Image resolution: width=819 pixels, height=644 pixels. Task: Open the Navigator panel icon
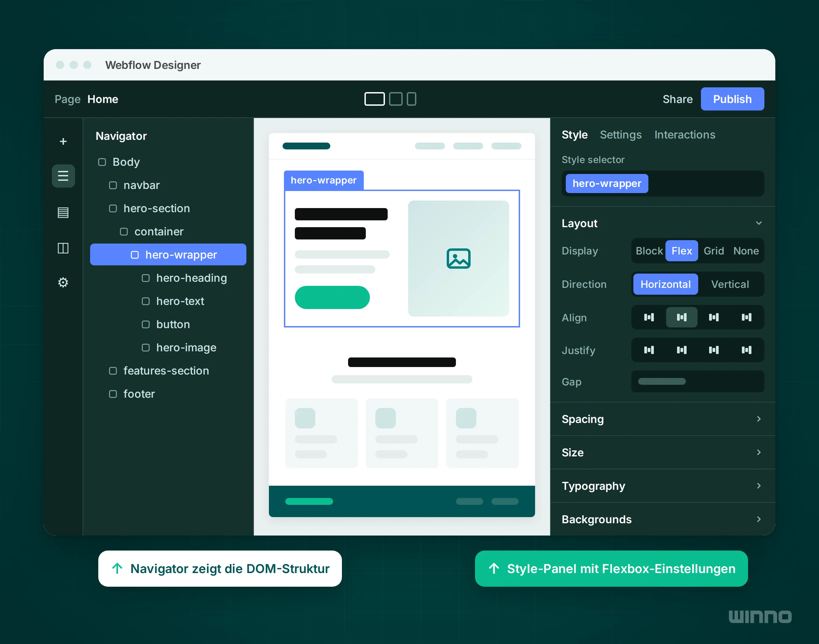click(63, 176)
